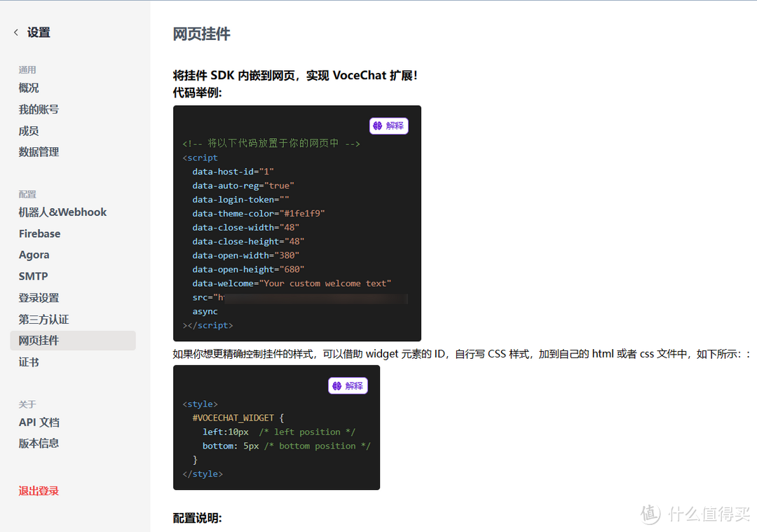757x532 pixels.
Task: Click the data-login-token code line
Action: pos(240,199)
